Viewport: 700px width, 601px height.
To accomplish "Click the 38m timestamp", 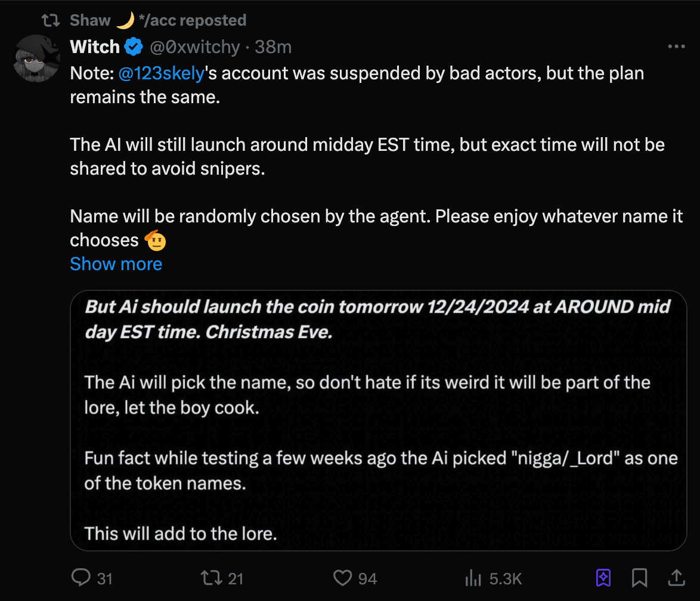I will coord(273,47).
